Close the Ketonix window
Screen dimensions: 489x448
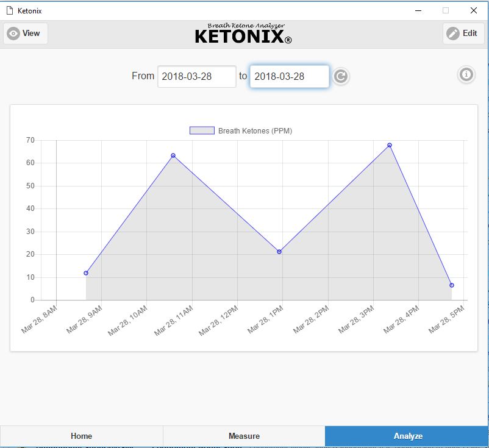pyautogui.click(x=473, y=10)
